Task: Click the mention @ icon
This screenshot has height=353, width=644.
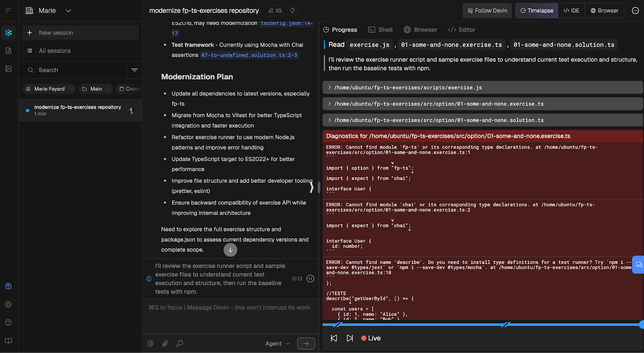Action: (151, 343)
